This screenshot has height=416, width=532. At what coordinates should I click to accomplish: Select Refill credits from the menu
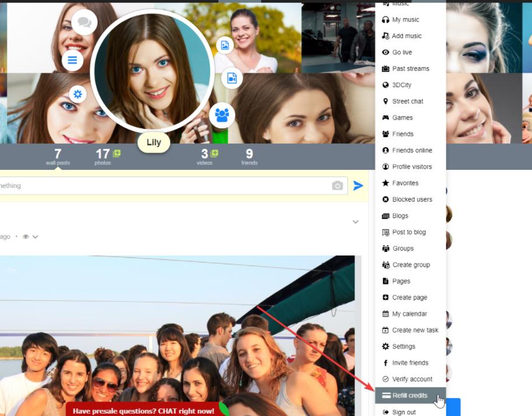click(x=410, y=396)
